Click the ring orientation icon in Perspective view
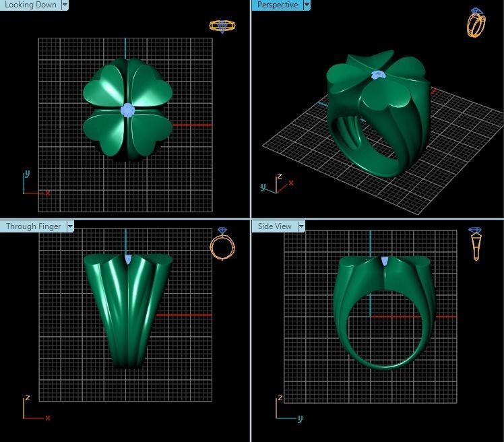The image size is (504, 442). [x=476, y=22]
